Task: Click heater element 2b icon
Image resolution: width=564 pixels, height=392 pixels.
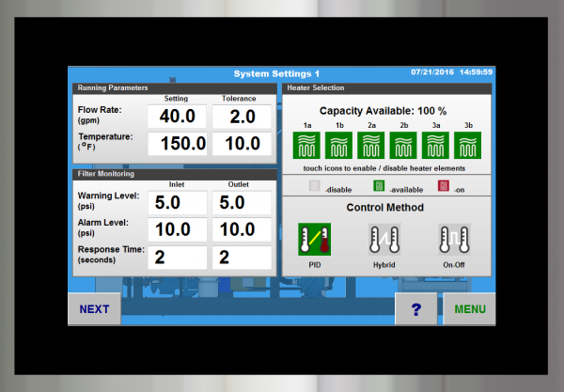Action: 403,146
